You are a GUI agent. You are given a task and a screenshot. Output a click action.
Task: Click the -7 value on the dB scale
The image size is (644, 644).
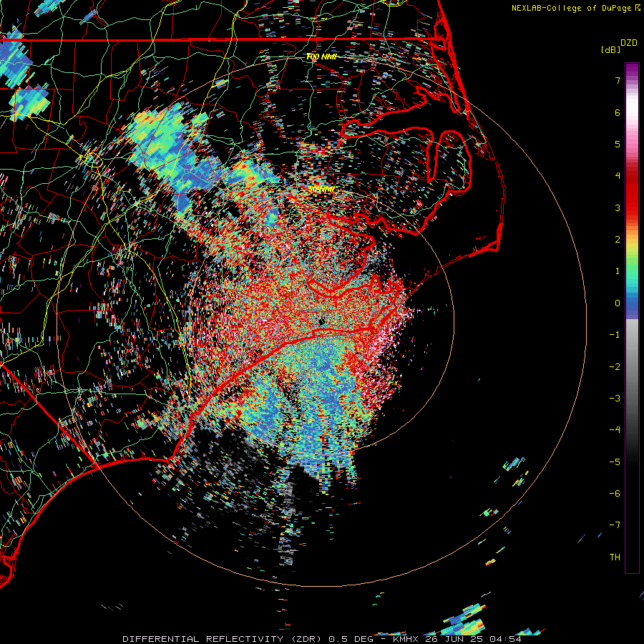click(x=615, y=525)
